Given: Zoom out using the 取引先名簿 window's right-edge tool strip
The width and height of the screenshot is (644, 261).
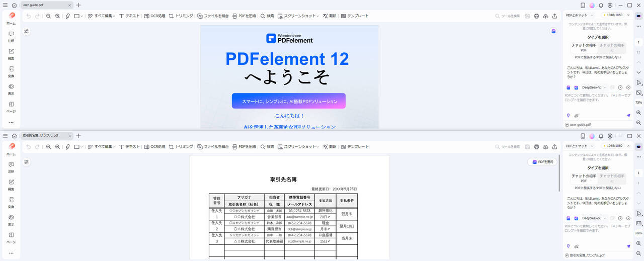Looking at the screenshot, I should tap(638, 254).
